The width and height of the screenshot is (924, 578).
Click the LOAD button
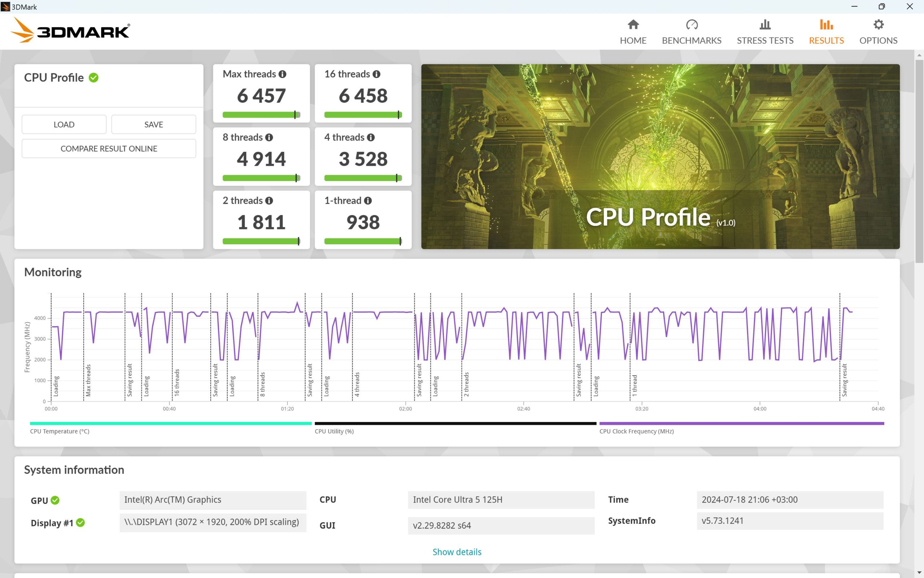(64, 124)
